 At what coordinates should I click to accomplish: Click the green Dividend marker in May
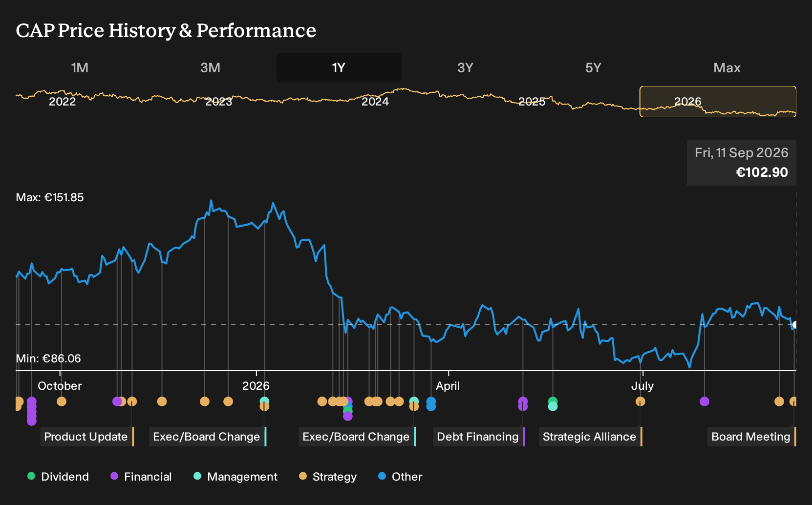pyautogui.click(x=553, y=401)
